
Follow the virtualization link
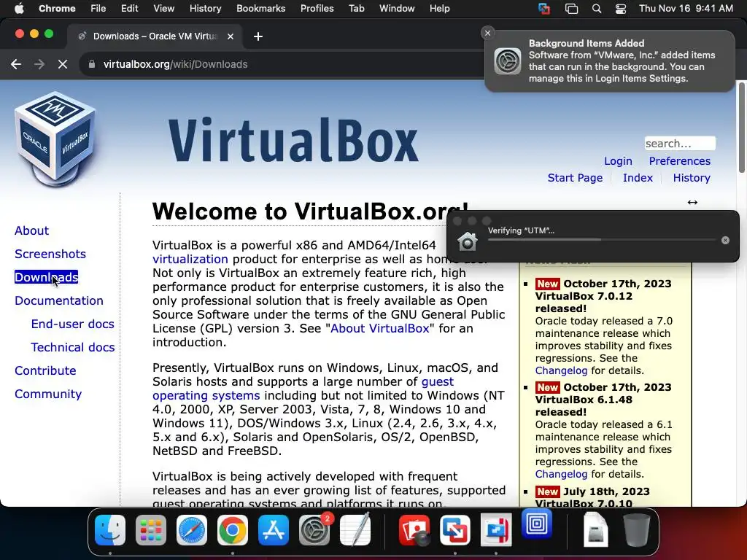coord(190,259)
